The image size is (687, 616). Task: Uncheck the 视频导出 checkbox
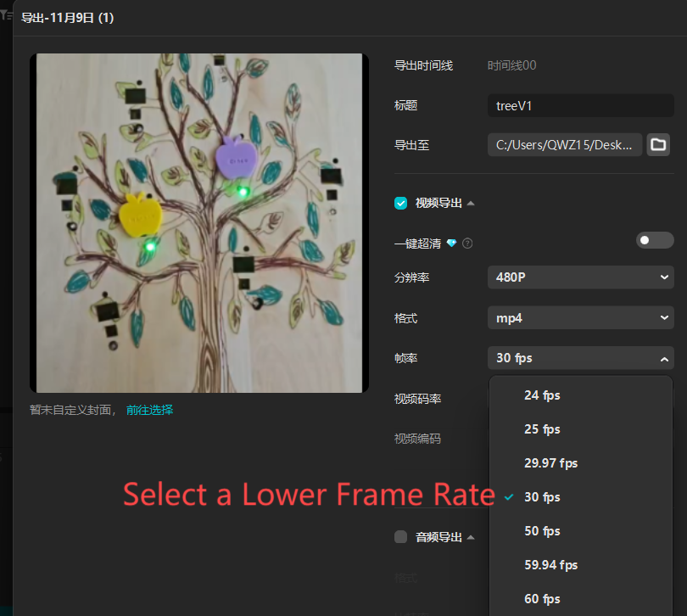click(400, 203)
